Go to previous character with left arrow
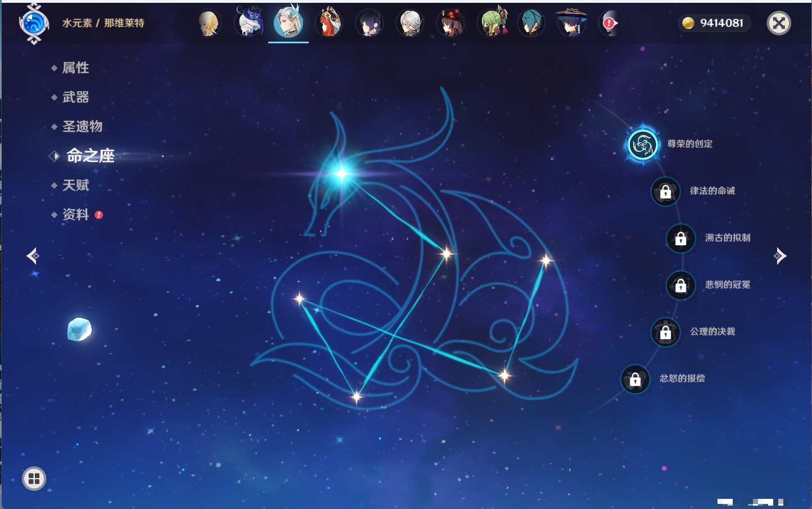 (x=33, y=256)
